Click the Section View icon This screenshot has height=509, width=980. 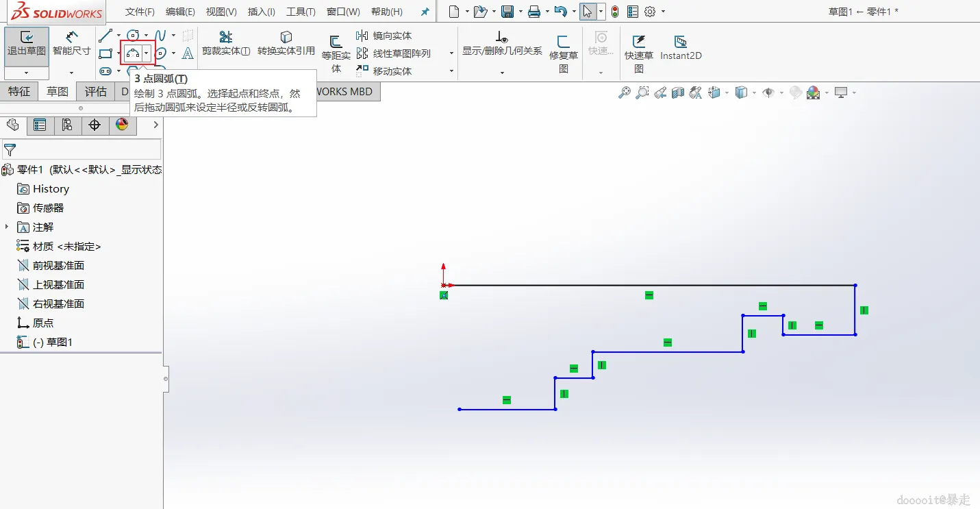(x=678, y=92)
